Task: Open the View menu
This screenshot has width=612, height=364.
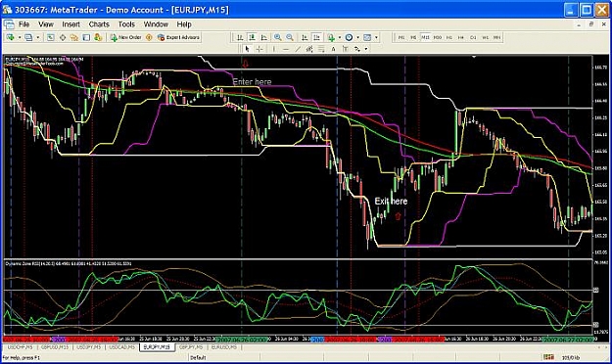Action: [46, 24]
